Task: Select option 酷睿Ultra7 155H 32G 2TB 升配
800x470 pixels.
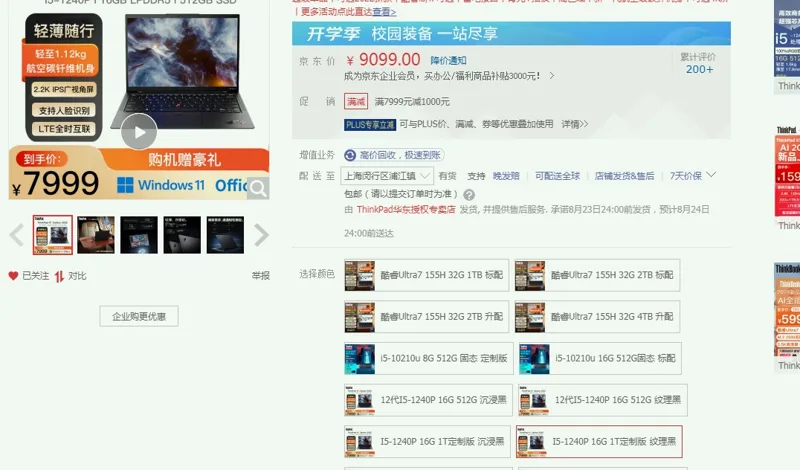Action: point(426,317)
